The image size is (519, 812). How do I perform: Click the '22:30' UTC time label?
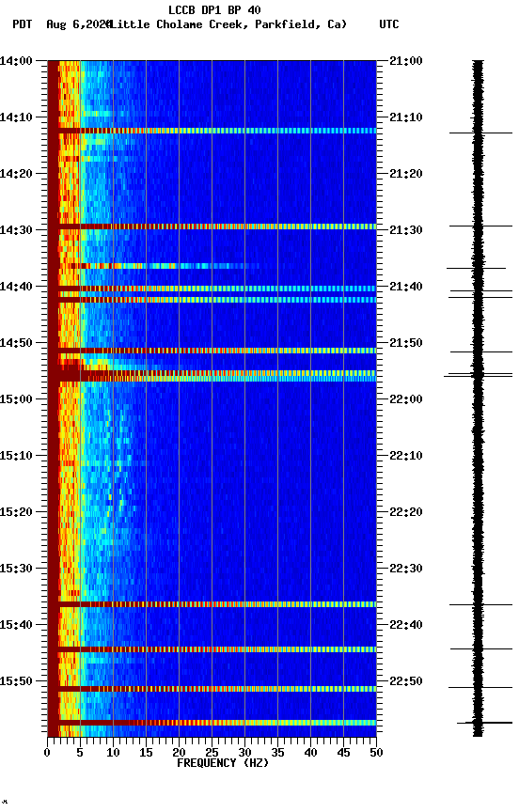click(x=406, y=569)
